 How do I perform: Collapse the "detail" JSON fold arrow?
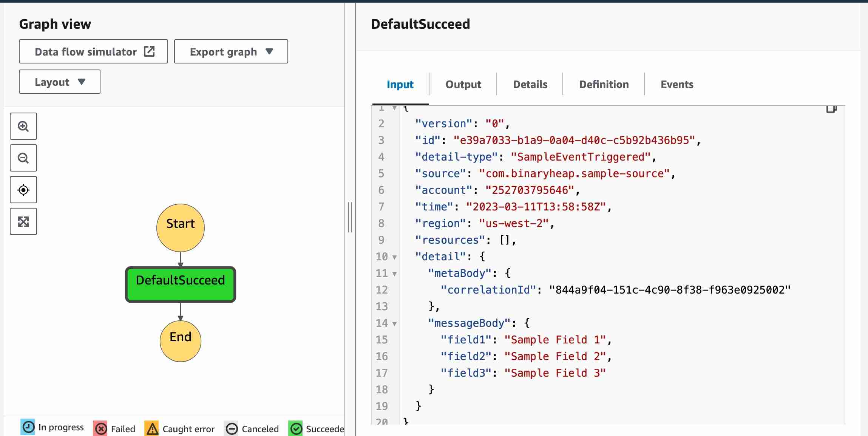394,257
